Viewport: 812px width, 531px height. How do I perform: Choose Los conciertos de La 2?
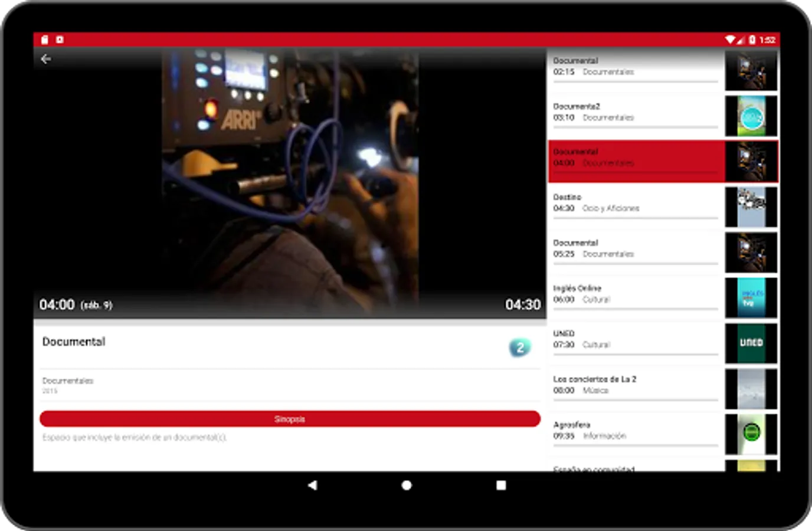click(636, 388)
